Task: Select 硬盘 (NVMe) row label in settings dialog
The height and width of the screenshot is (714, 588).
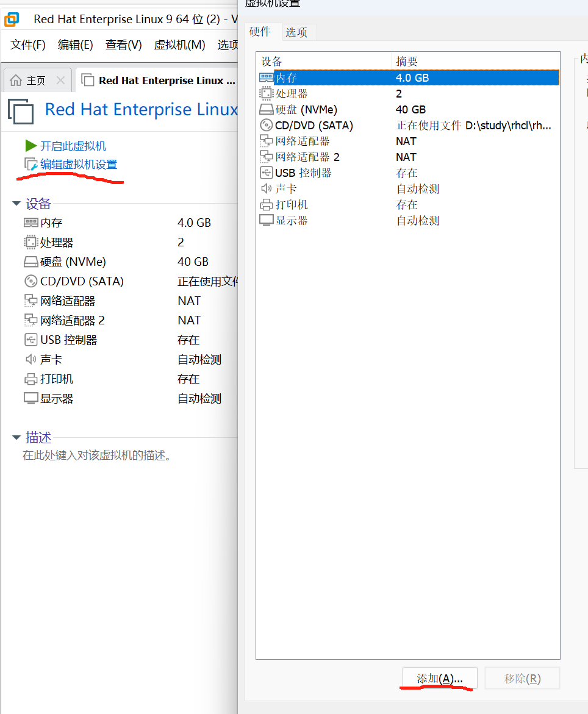Action: coord(306,110)
